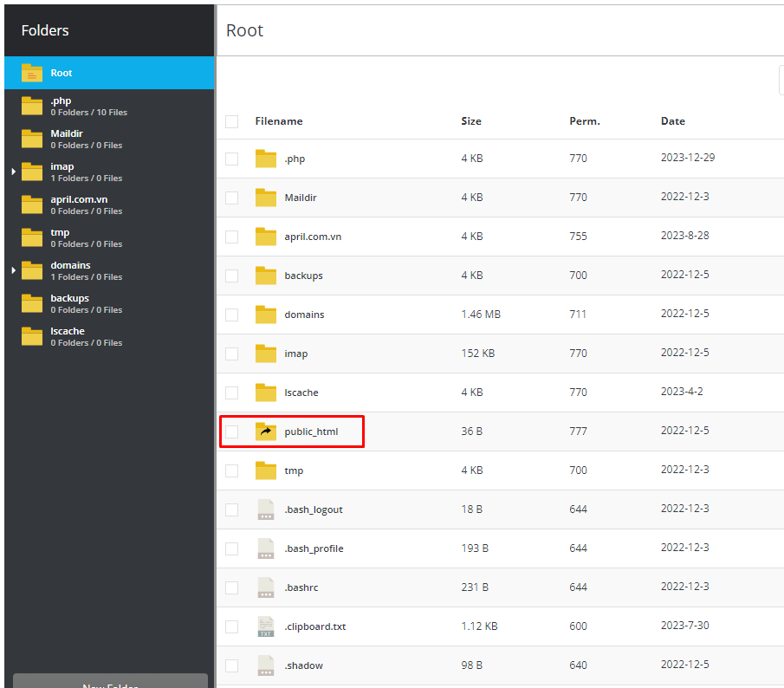Click the .bash_logout file icon
The width and height of the screenshot is (784, 688).
coord(266,510)
